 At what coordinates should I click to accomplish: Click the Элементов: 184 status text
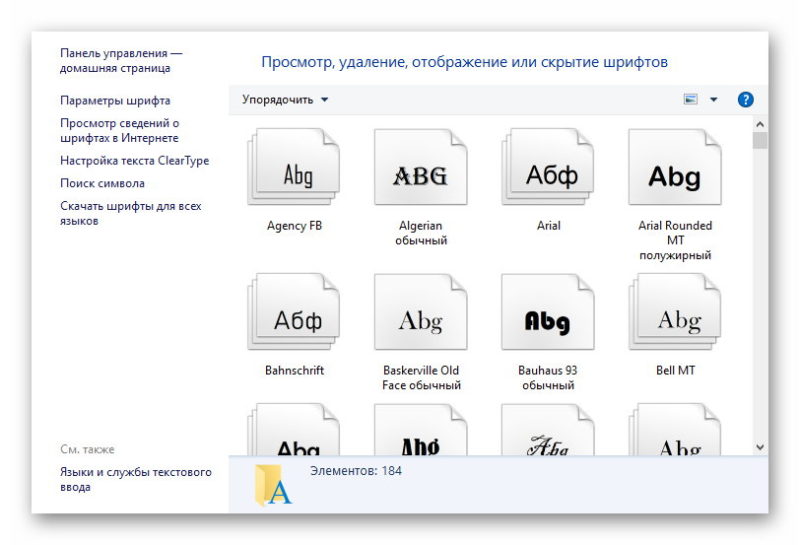(356, 471)
